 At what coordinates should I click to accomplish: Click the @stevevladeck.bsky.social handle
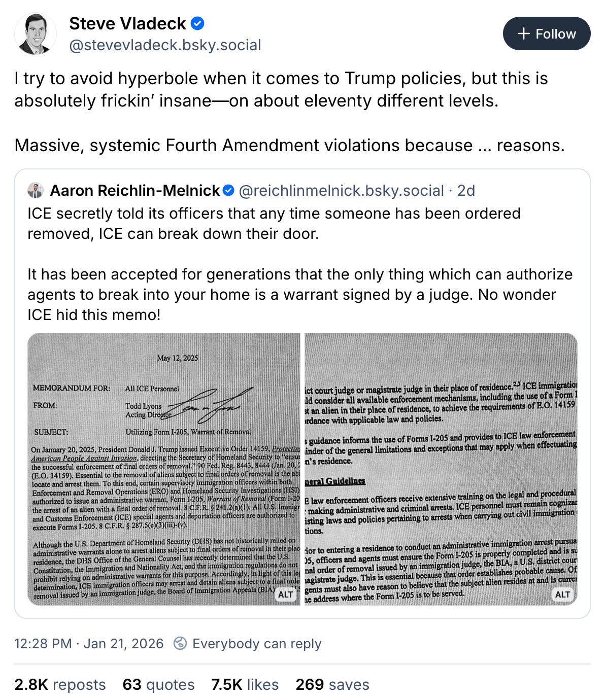click(163, 45)
